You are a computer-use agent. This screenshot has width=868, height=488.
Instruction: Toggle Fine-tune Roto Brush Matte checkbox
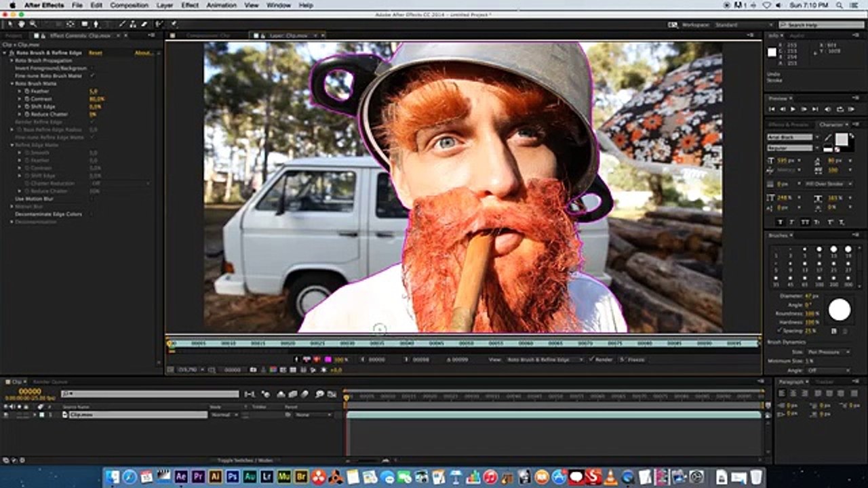point(92,76)
